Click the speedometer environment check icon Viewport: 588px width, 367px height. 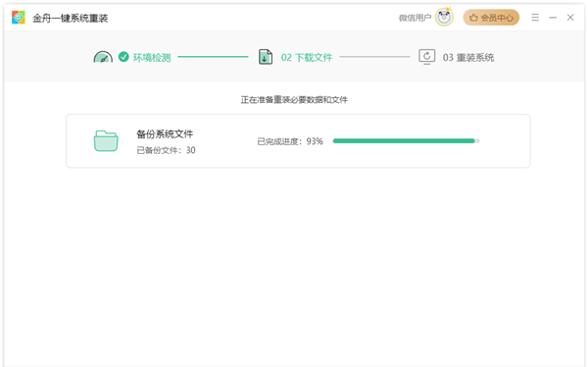[x=103, y=57]
